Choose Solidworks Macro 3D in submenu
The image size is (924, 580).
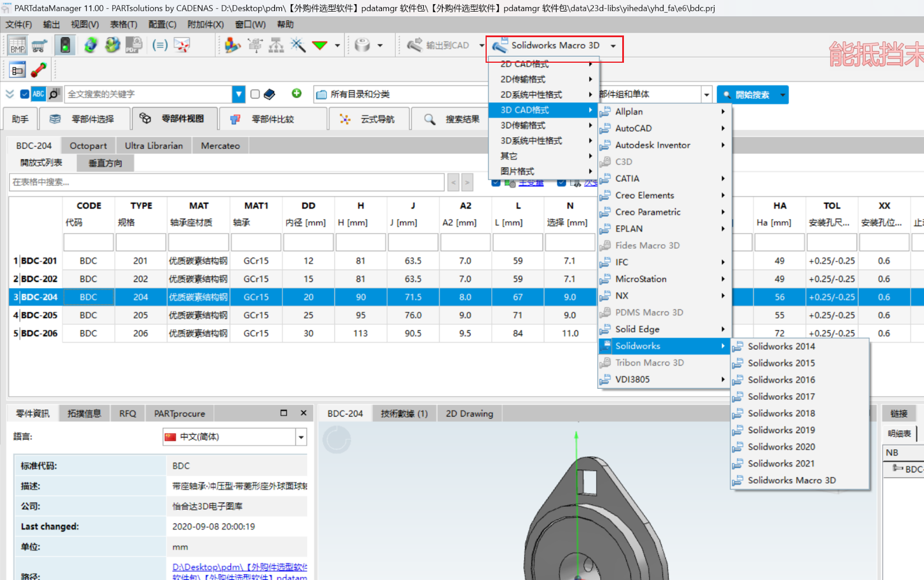(x=800, y=481)
